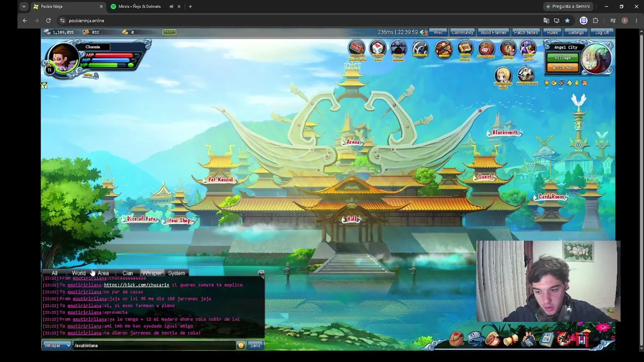Switch to the Area chat tab

[103, 273]
